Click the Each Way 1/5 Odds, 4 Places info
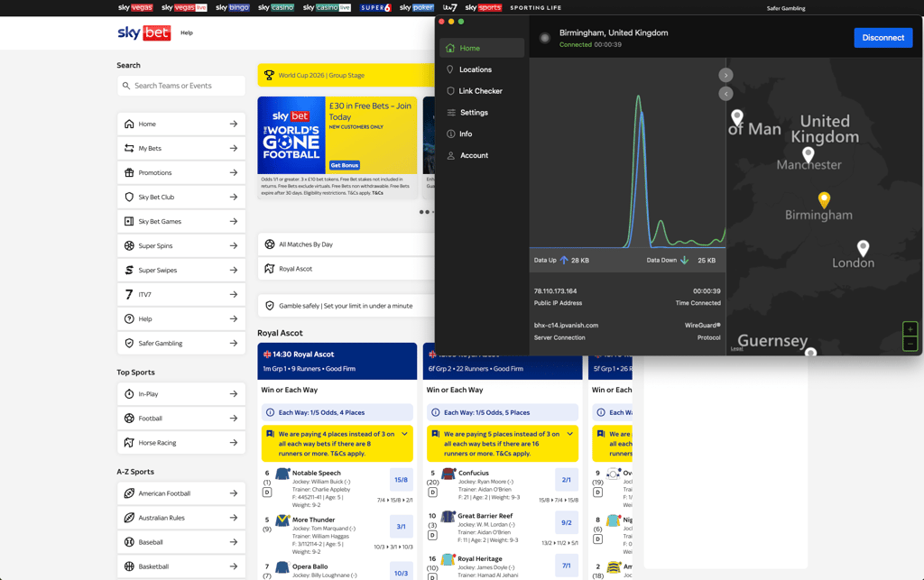 [337, 413]
